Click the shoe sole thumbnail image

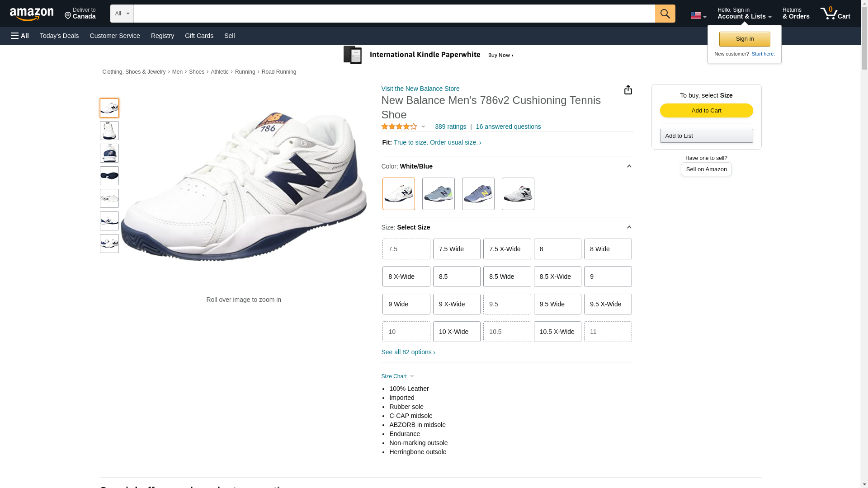[109, 176]
